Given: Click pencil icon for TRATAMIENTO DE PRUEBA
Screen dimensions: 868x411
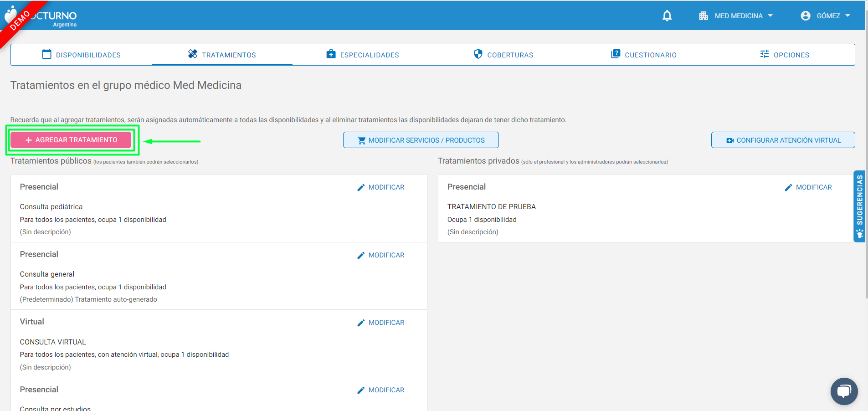Looking at the screenshot, I should [x=788, y=187].
